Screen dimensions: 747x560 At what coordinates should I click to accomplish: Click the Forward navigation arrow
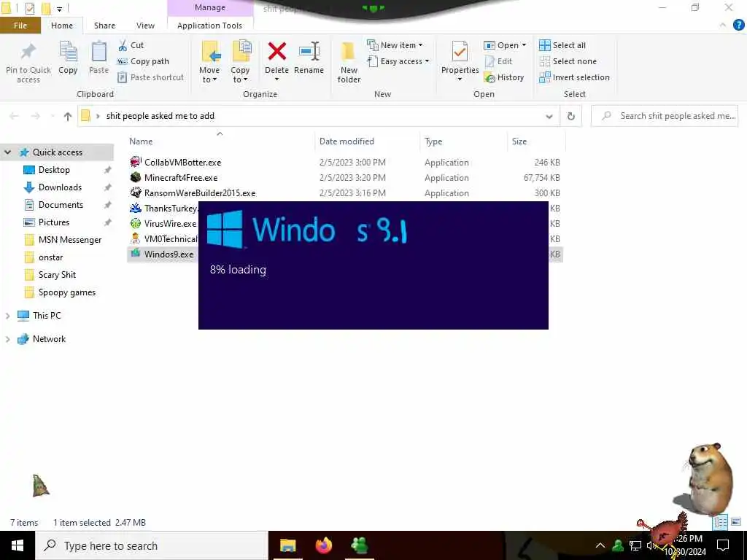point(35,116)
